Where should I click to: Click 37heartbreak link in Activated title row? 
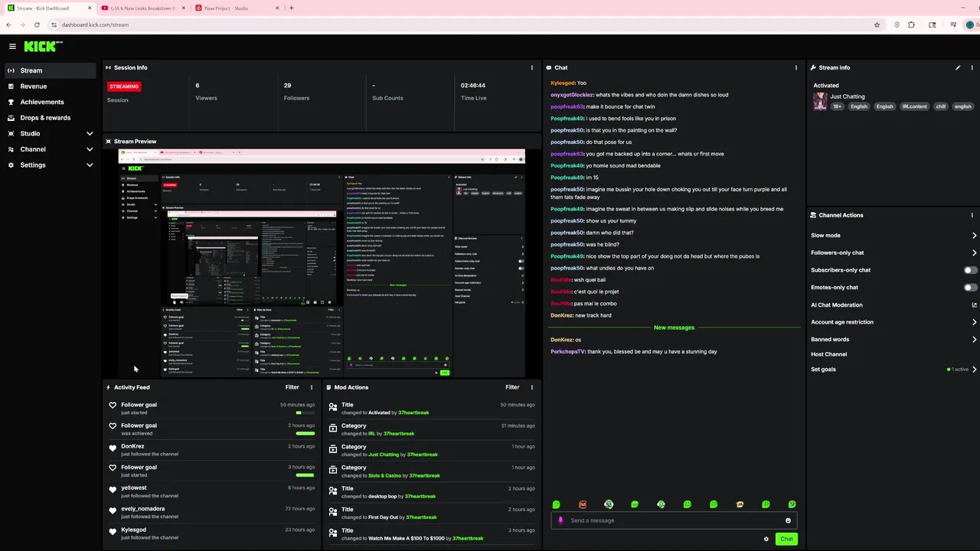click(413, 412)
